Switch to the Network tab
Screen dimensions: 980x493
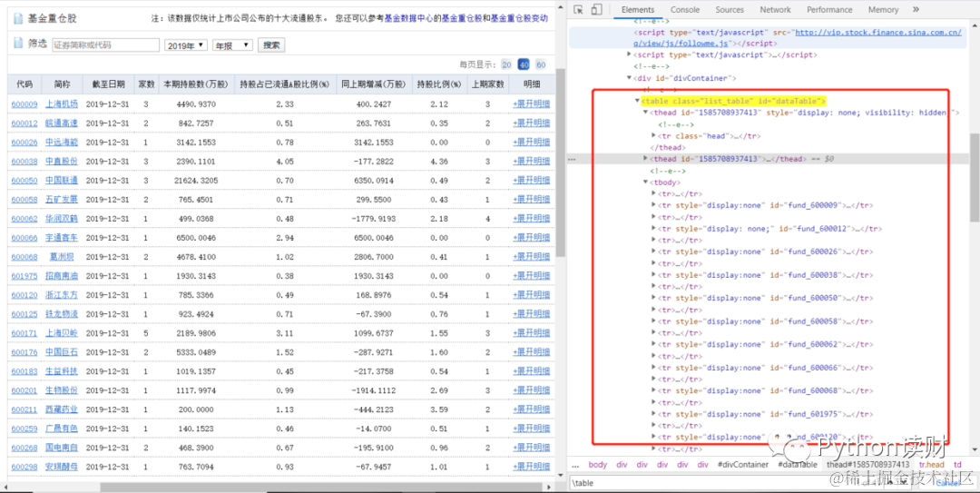(x=775, y=9)
